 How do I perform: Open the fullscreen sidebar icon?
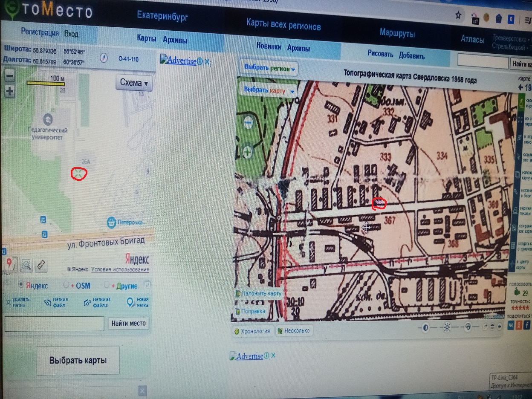(520, 119)
